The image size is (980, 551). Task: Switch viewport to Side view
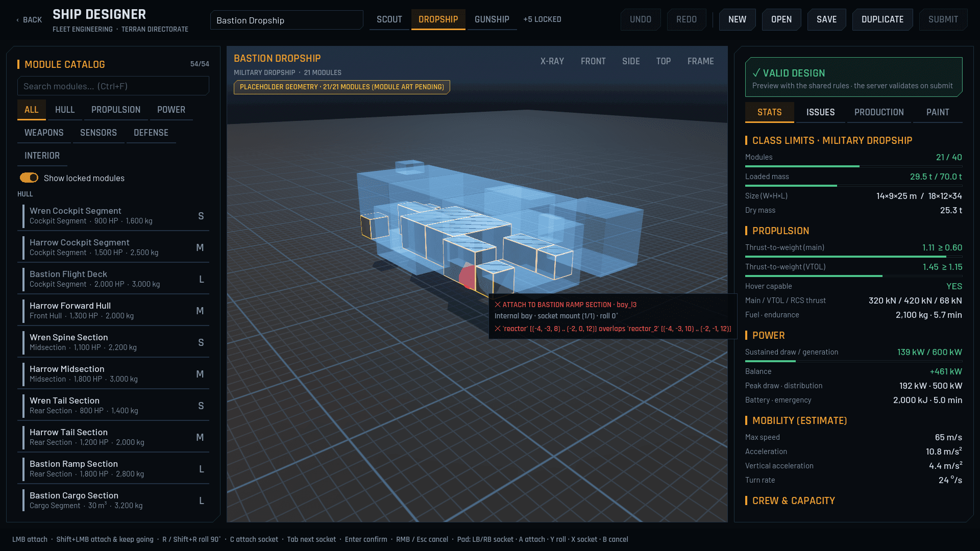coord(631,61)
